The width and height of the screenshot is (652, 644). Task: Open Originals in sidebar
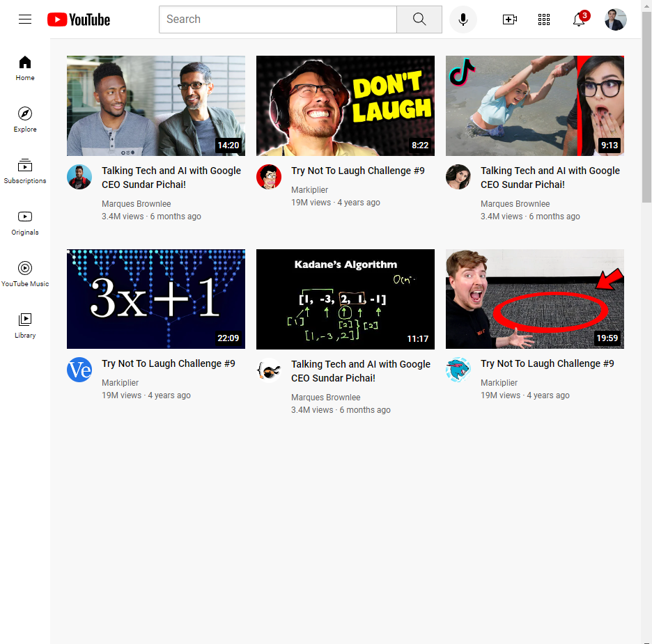pos(25,223)
